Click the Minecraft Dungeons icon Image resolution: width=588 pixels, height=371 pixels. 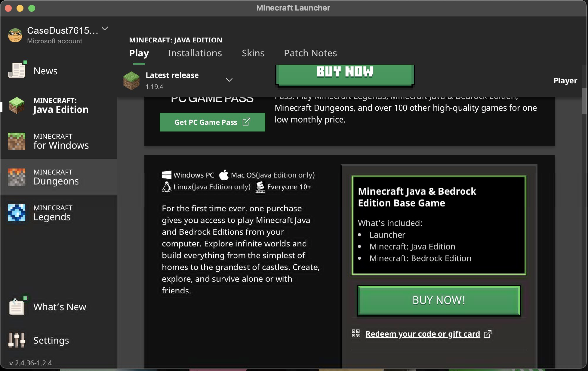[x=17, y=177]
